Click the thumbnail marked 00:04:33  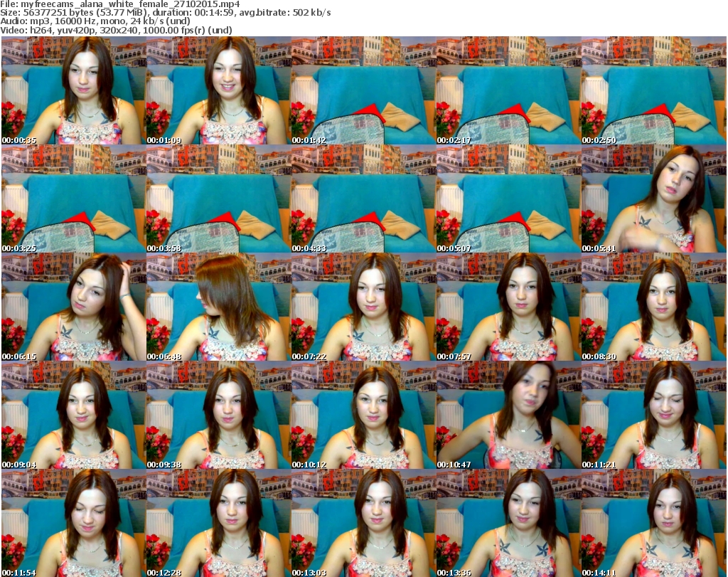(x=363, y=198)
